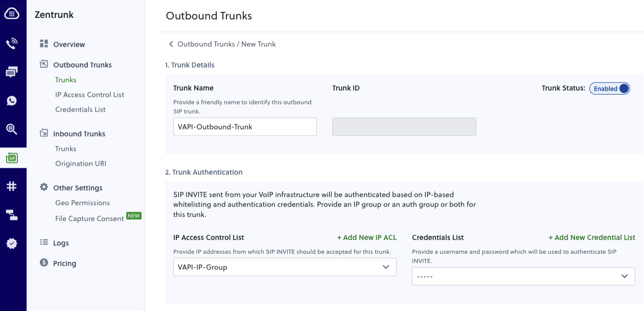
Task: Click Add New Credential List link
Action: tap(591, 237)
